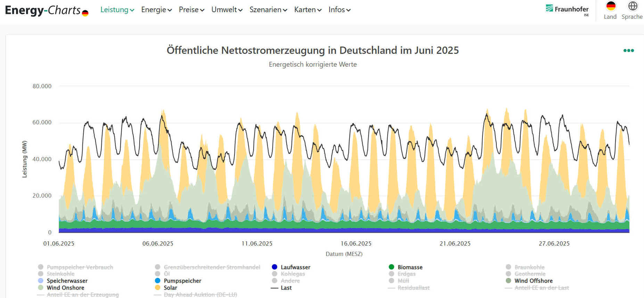Viewport: 644px width, 298px height.
Task: Open the globe Sprache language selector
Action: [633, 6]
